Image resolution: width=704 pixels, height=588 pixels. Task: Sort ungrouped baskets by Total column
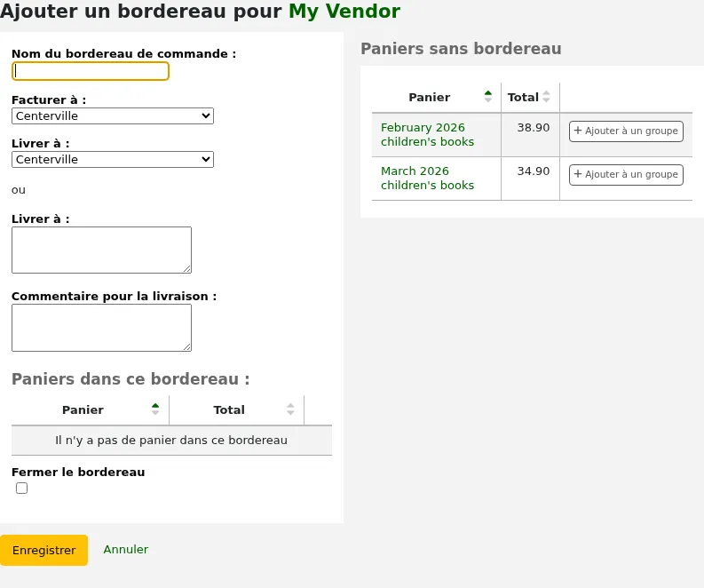click(530, 97)
